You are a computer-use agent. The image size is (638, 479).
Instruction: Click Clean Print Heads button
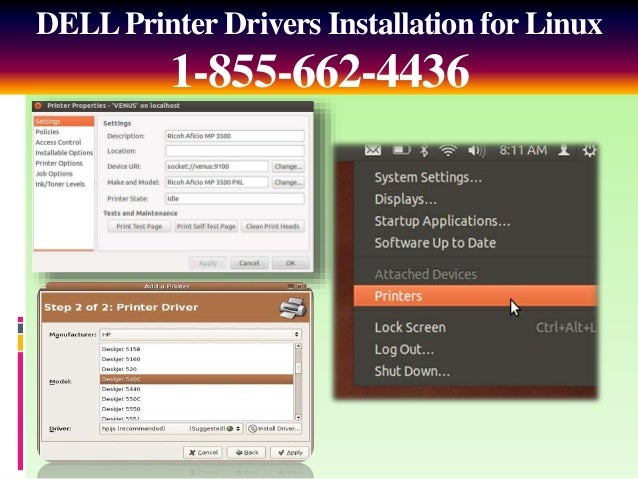273,226
